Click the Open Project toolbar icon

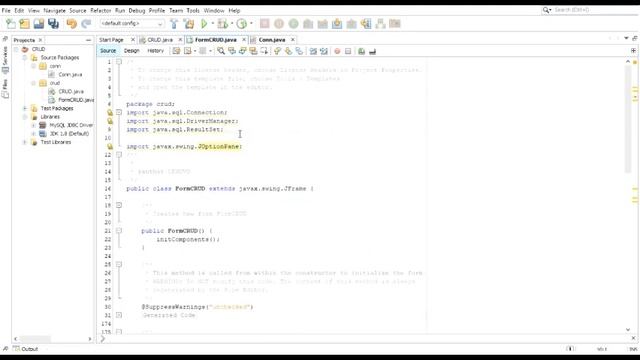point(39,24)
